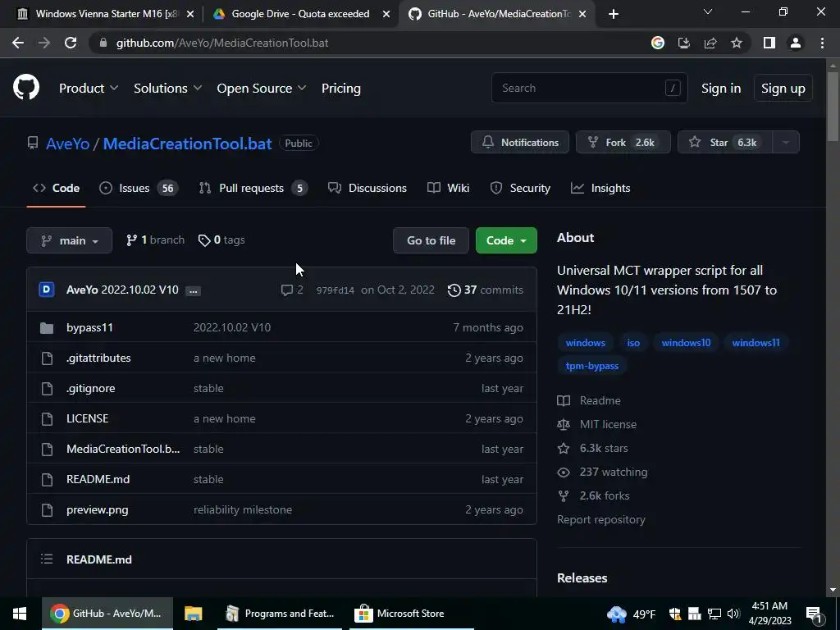Click the page vertical scrollbar thumb
This screenshot has width=840, height=630.
tap(832, 107)
